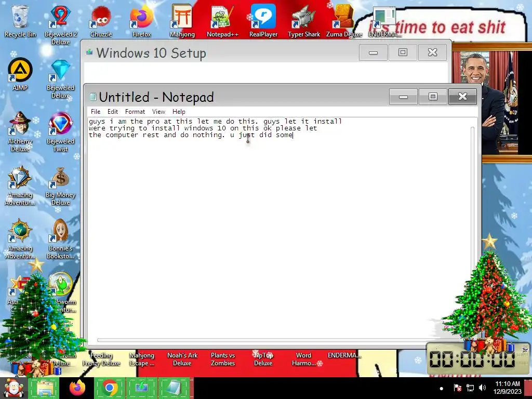The height and width of the screenshot is (399, 532).
Task: Open Action Center flag tray icon
Action: (x=457, y=388)
